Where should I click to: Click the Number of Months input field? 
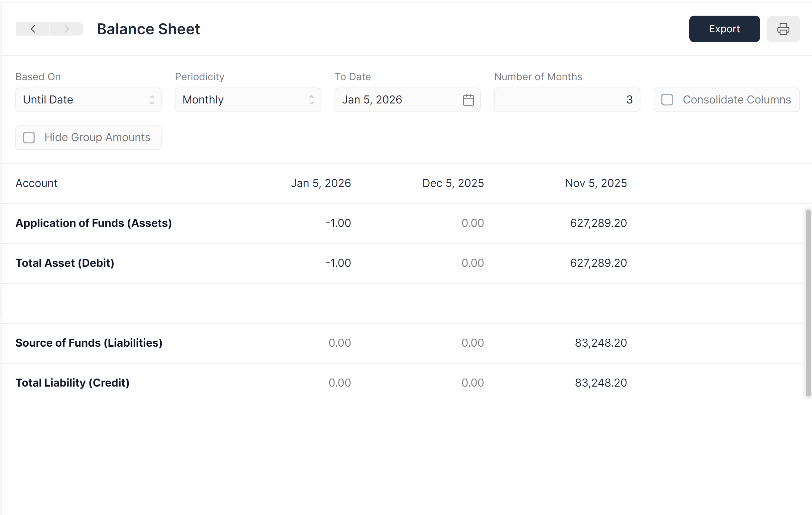tap(567, 99)
